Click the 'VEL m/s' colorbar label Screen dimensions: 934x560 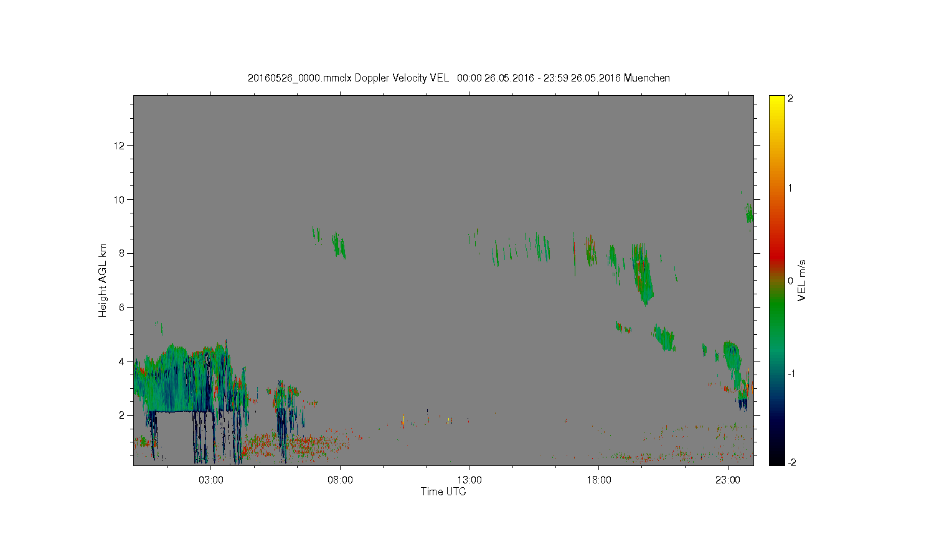[x=802, y=280]
